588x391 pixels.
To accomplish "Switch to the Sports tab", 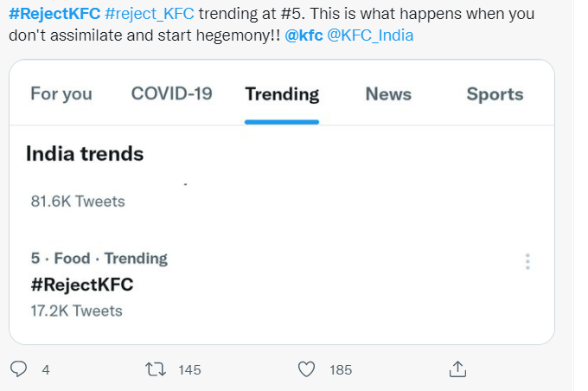I will click(x=495, y=94).
